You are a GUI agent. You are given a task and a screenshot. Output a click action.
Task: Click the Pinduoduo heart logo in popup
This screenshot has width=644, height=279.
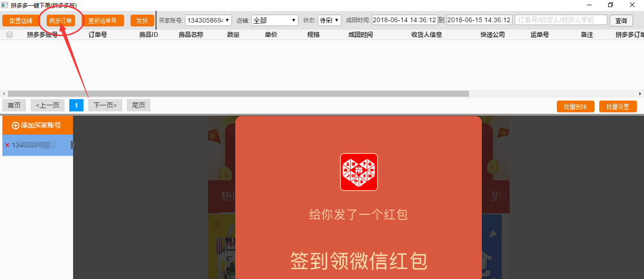coord(359,172)
